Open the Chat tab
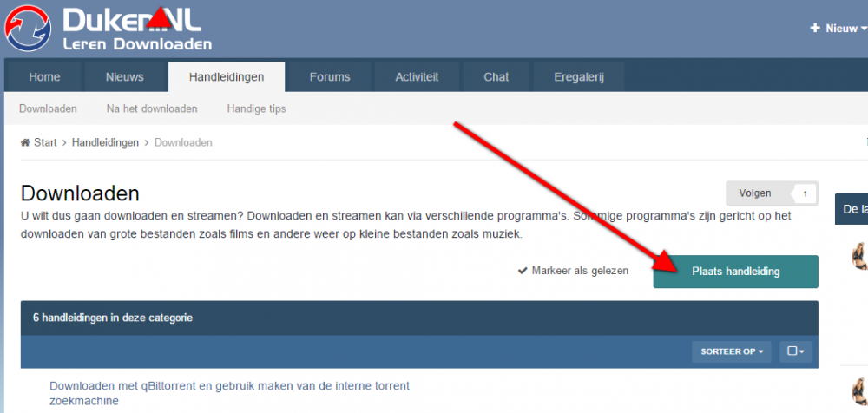The image size is (868, 413). pos(496,77)
